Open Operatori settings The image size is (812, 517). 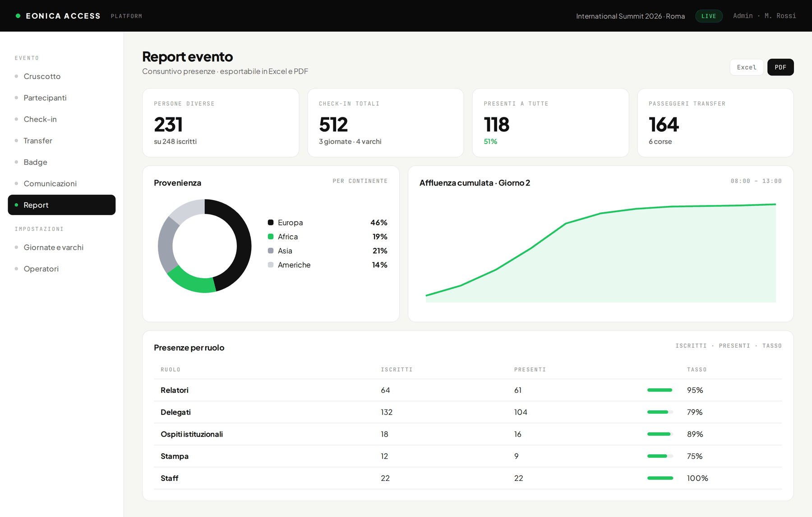coord(62,269)
